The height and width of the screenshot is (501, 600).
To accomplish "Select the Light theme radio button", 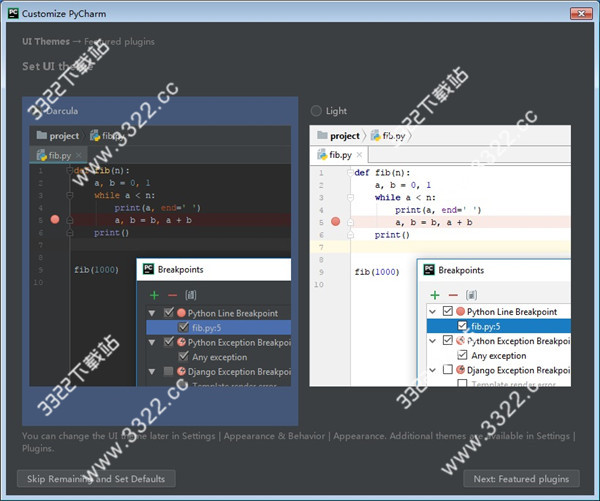I will click(316, 111).
